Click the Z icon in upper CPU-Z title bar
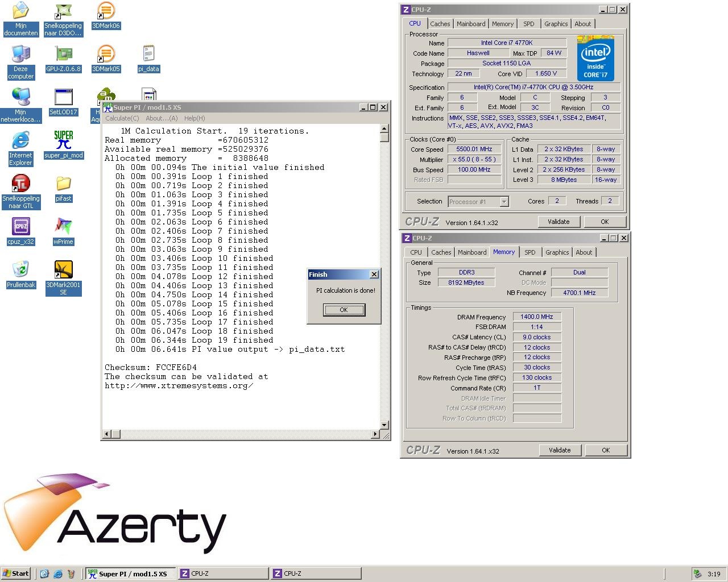Screen dimensions: 728x582 (x=406, y=10)
